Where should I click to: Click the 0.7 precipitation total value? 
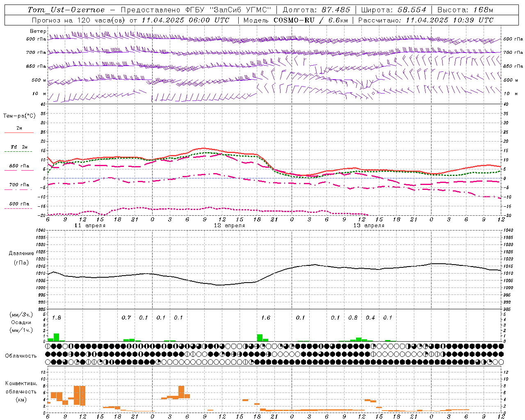click(x=126, y=317)
